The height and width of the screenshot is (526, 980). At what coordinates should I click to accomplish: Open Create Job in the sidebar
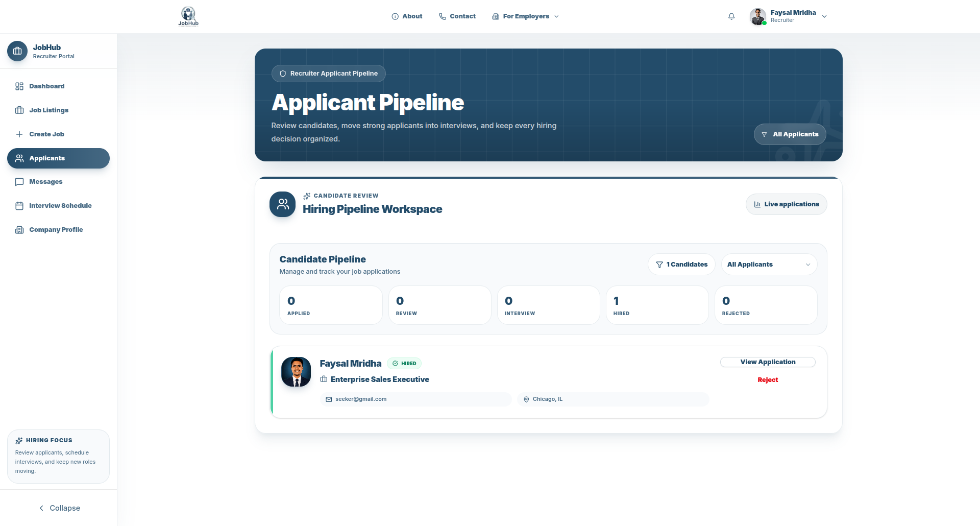[x=58, y=134]
